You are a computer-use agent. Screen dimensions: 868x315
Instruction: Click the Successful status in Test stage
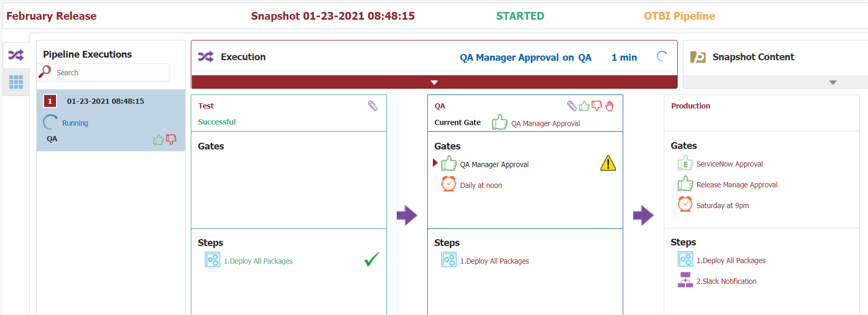tap(217, 122)
